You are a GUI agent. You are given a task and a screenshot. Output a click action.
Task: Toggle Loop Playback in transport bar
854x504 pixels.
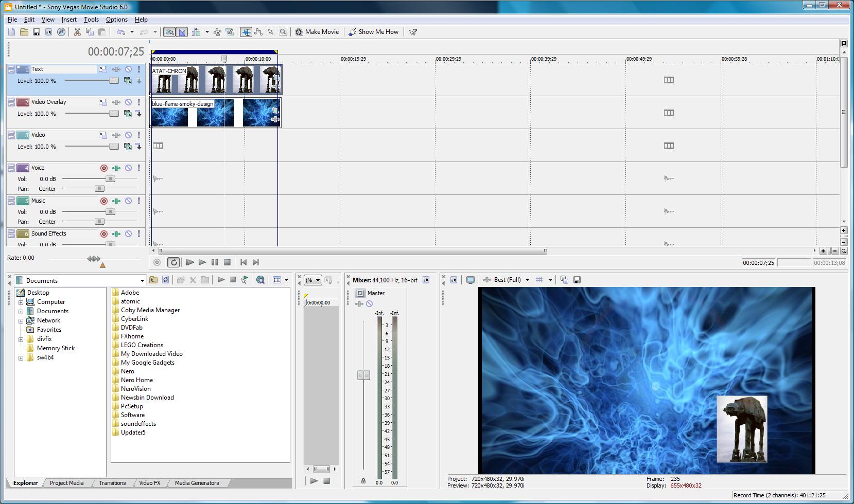click(173, 262)
